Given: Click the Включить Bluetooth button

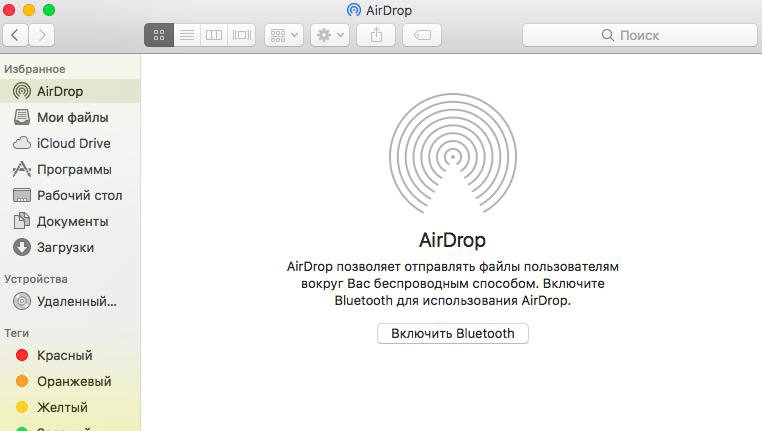Looking at the screenshot, I should coord(452,333).
